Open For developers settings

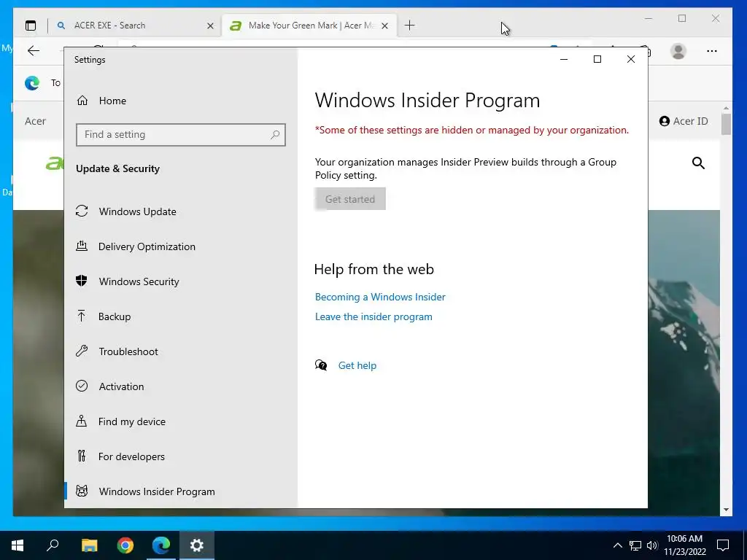point(181,456)
